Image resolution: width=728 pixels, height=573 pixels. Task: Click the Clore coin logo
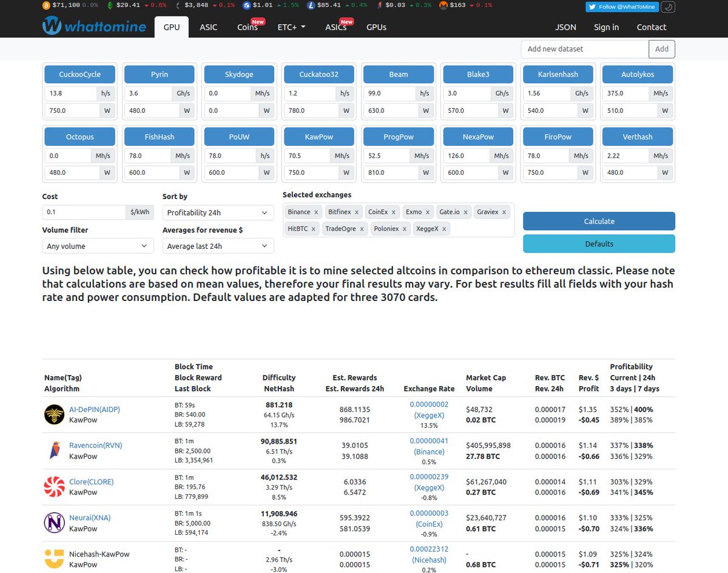coord(55,487)
